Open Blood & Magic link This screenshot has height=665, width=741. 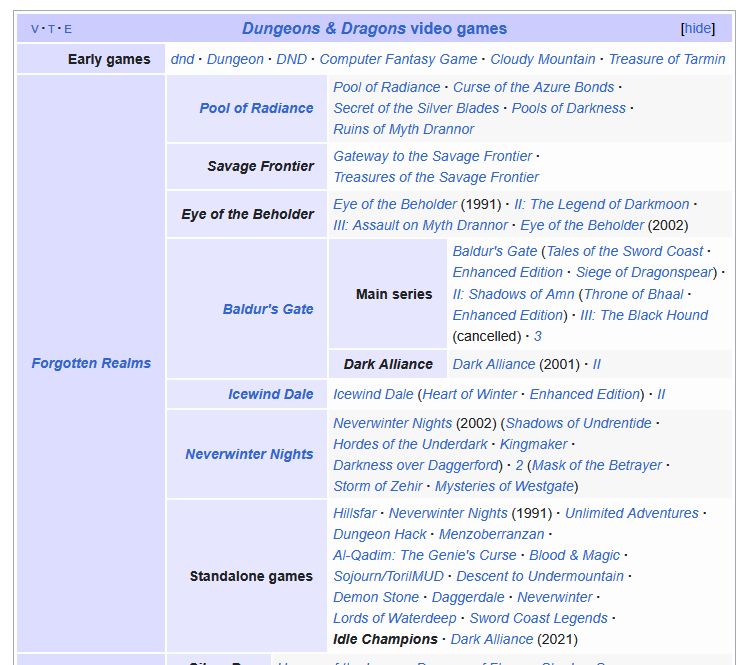574,555
